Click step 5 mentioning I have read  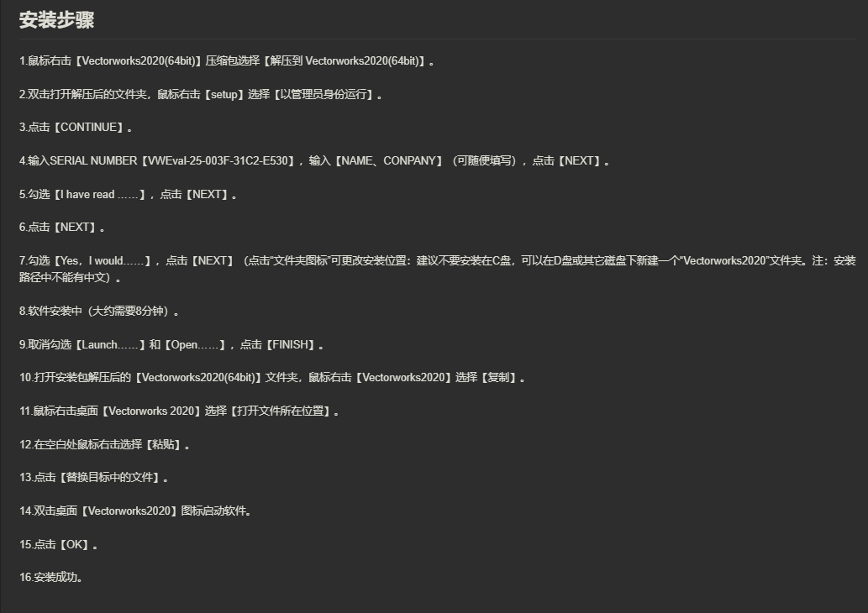[128, 194]
